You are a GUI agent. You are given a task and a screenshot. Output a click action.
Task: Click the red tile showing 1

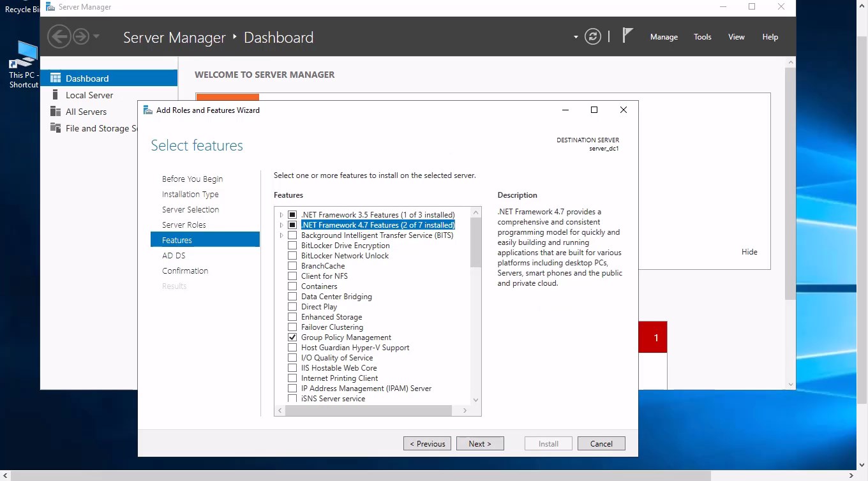coord(653,337)
